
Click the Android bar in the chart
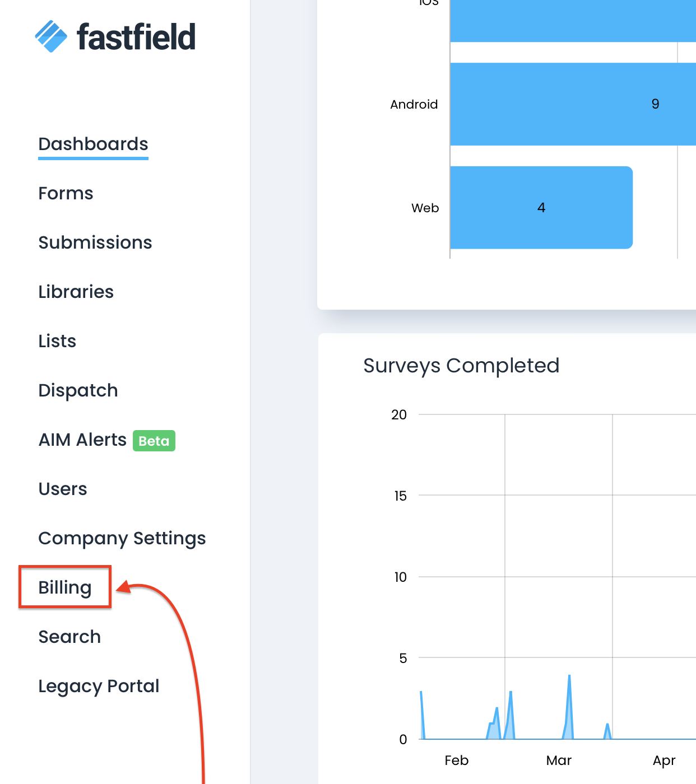click(x=572, y=104)
